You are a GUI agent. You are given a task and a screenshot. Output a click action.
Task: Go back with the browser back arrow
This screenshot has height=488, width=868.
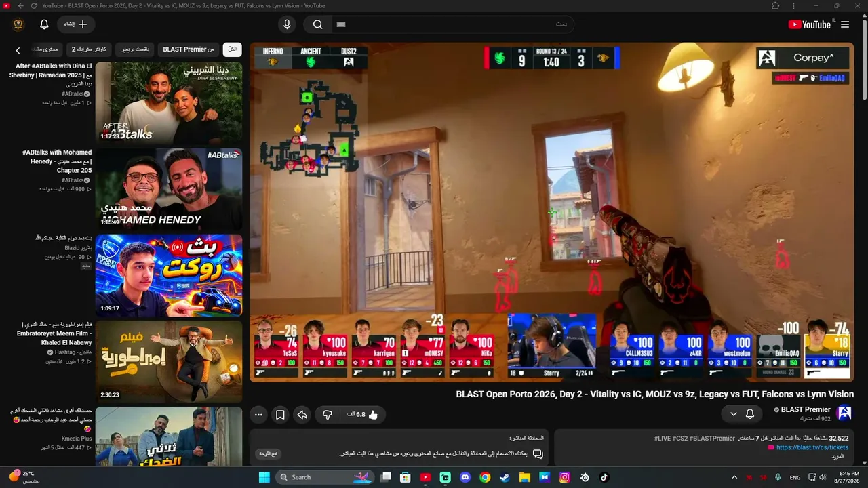pos(20,6)
